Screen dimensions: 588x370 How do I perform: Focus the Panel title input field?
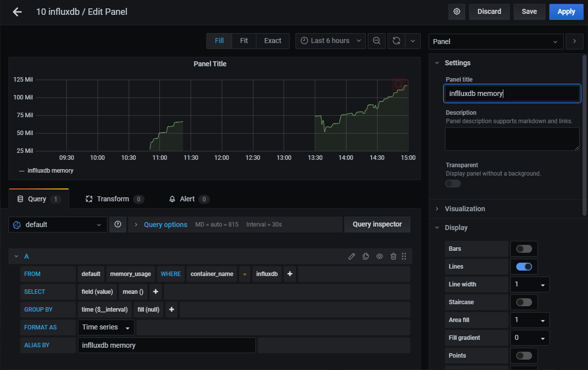[512, 93]
